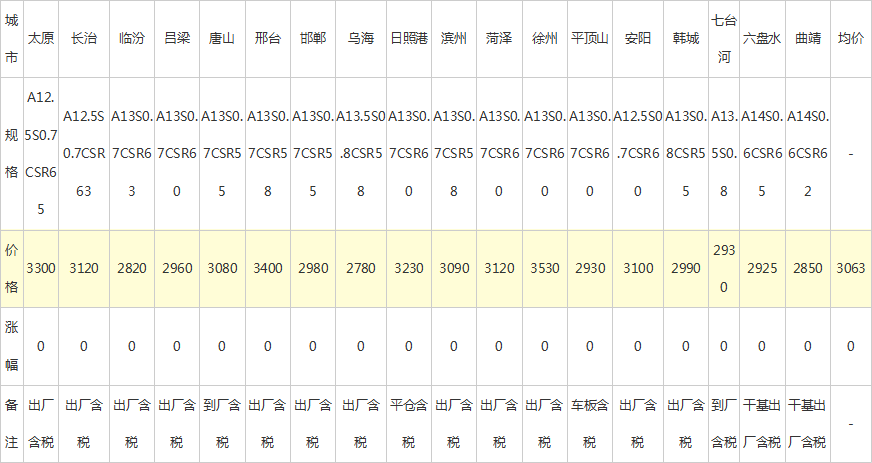The height and width of the screenshot is (463, 872).
Task: Click the 到厂含税 remark under 唐山
Action: pos(222,423)
